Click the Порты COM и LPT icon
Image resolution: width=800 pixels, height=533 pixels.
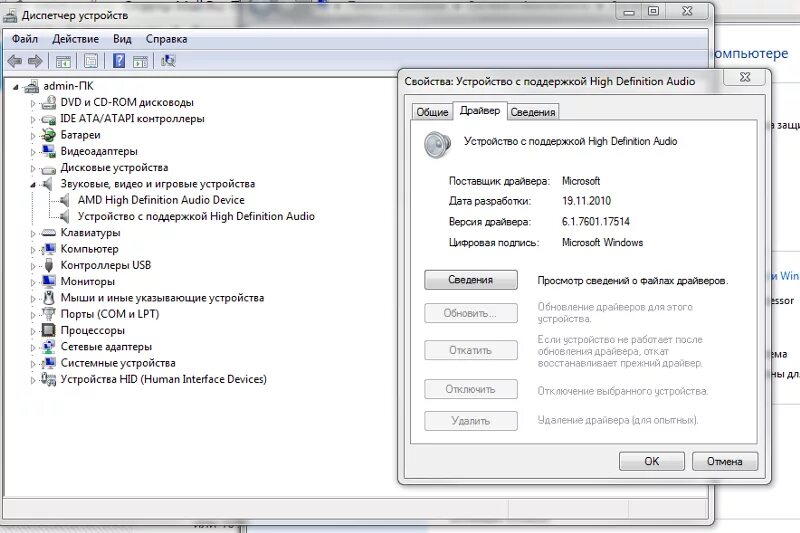click(x=48, y=314)
